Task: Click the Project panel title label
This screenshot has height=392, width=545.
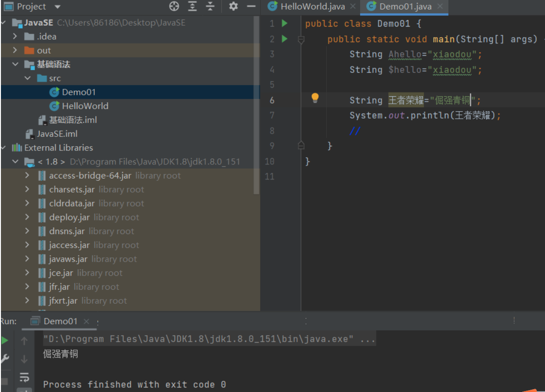Action: [31, 7]
